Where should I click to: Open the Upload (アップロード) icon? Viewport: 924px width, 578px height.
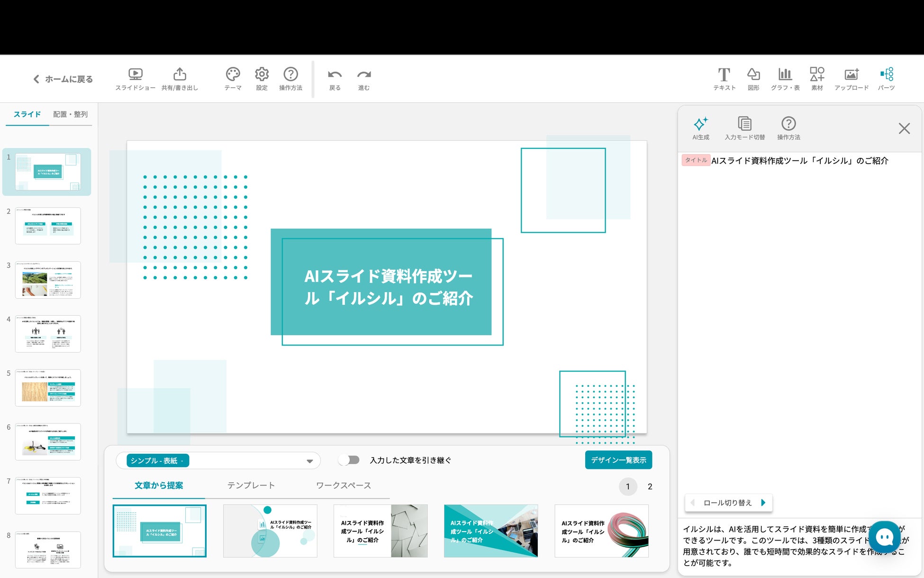pos(851,75)
